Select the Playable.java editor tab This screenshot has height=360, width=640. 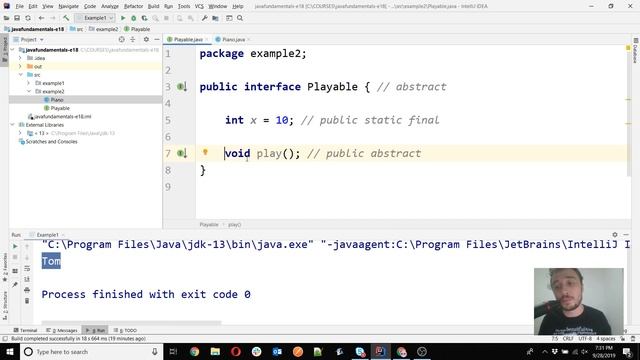[x=188, y=40]
